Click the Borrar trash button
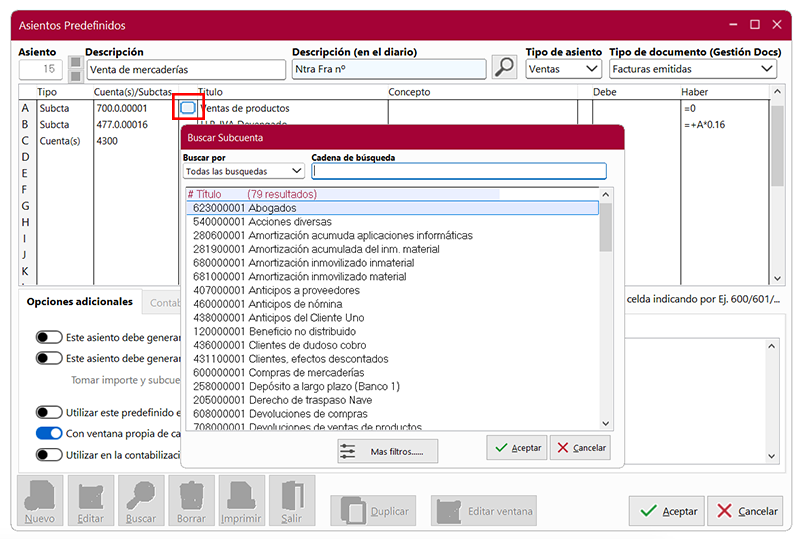Image resolution: width=800 pixels, height=539 pixels. click(191, 501)
